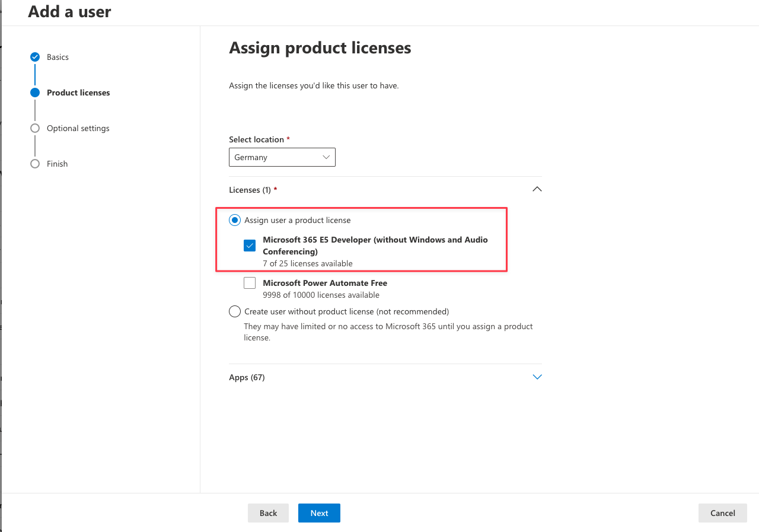This screenshot has width=759, height=532.
Task: Open the Optional settings step
Action: pyautogui.click(x=78, y=128)
